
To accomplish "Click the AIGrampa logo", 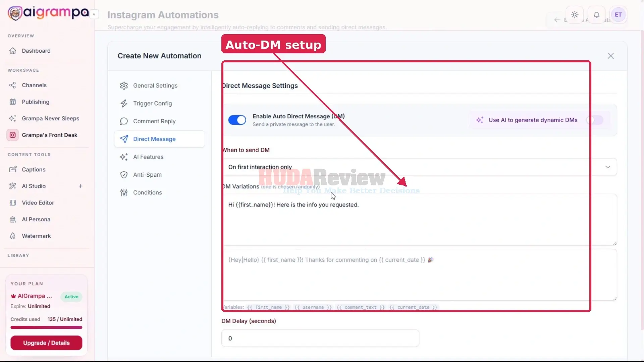I will coord(48,13).
